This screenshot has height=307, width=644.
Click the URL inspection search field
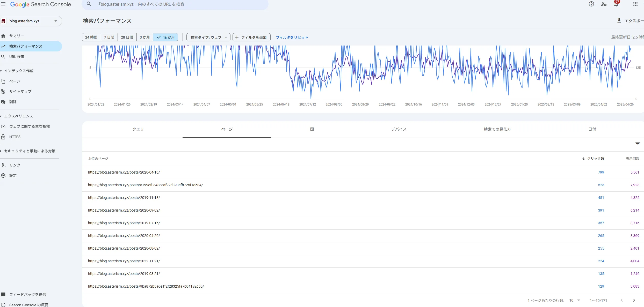click(175, 4)
